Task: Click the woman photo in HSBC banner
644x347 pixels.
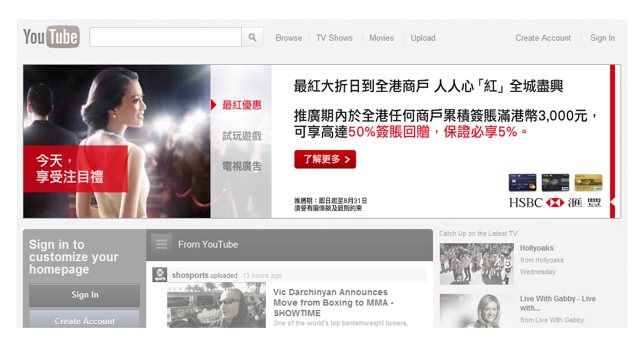Action: coord(117,141)
